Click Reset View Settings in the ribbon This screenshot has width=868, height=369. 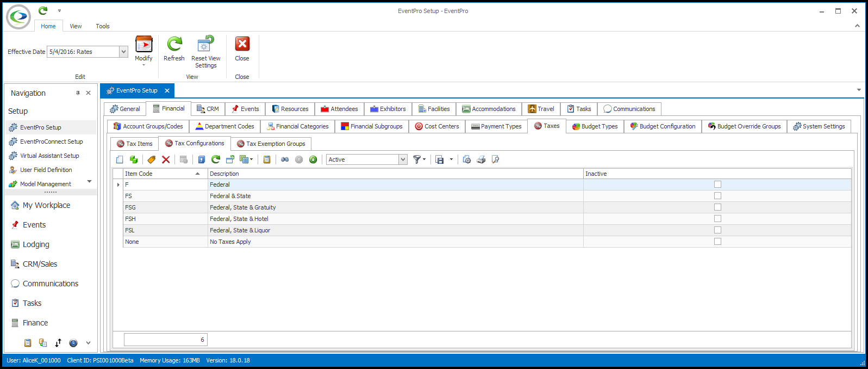[x=205, y=51]
